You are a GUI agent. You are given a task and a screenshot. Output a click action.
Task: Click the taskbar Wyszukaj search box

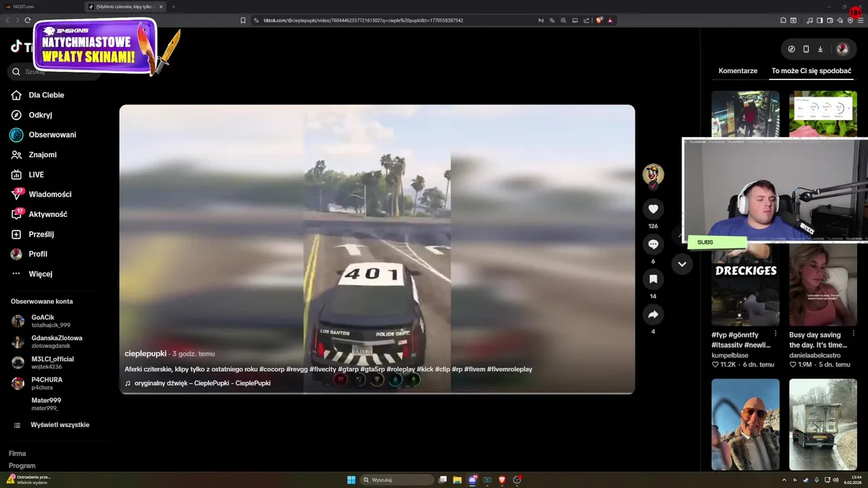tap(397, 480)
